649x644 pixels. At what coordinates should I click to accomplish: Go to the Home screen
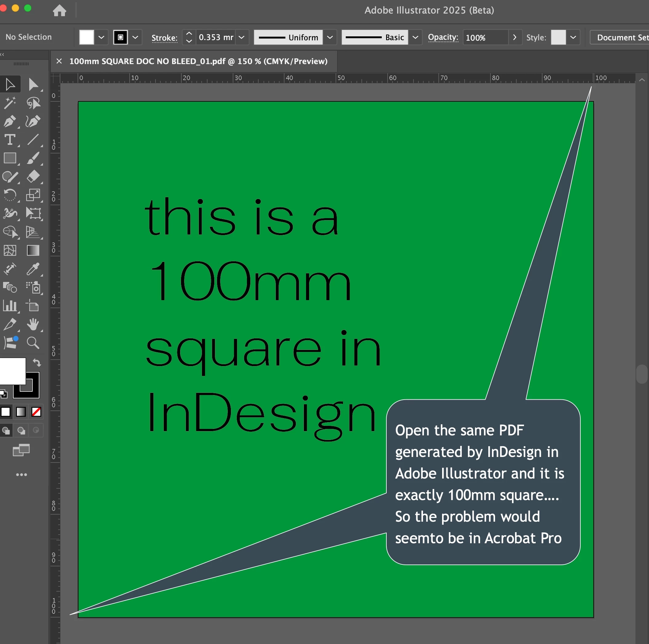59,10
